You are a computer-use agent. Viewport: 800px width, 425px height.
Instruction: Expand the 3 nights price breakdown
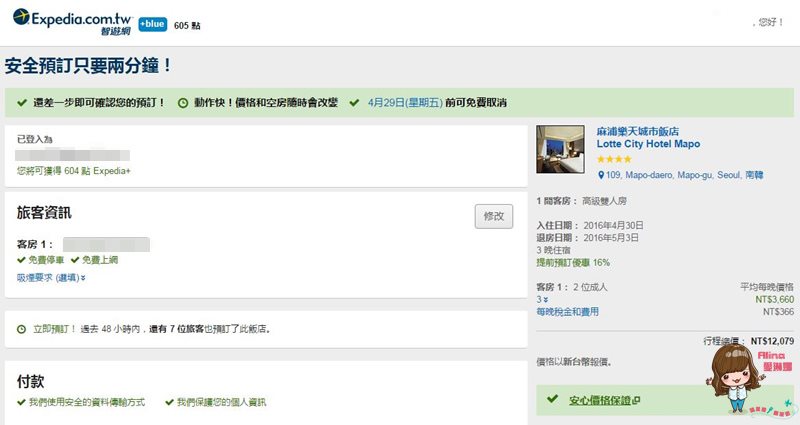pyautogui.click(x=542, y=299)
